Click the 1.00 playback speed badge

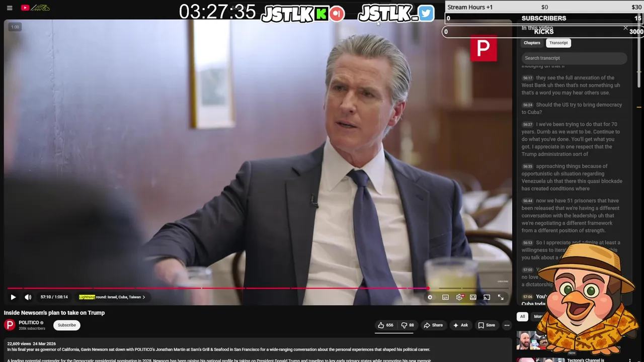(15, 27)
